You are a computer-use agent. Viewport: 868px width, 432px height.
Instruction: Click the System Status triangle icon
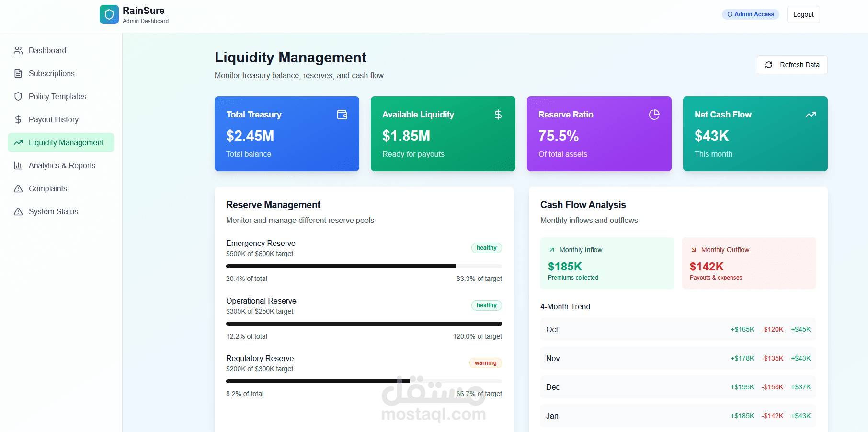18,211
